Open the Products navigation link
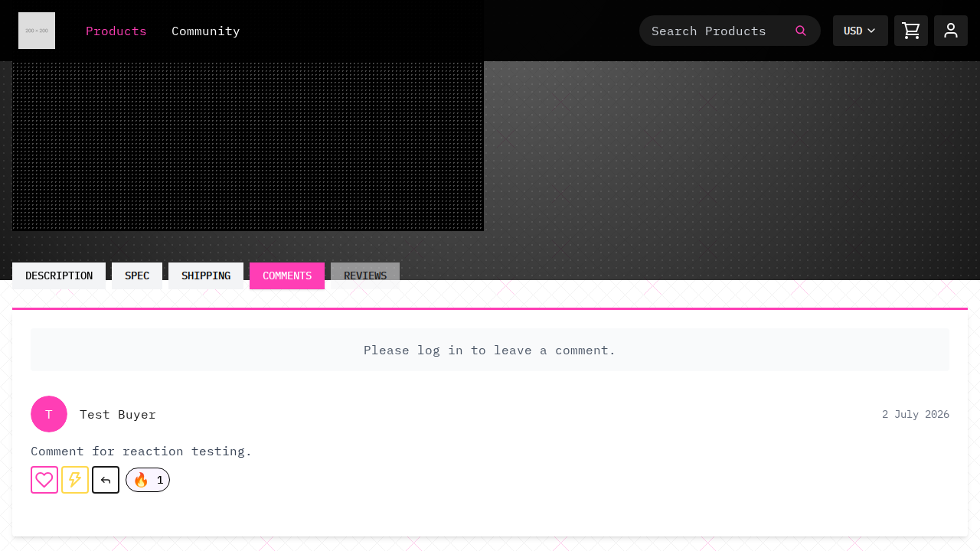The height and width of the screenshot is (551, 980). [x=116, y=31]
